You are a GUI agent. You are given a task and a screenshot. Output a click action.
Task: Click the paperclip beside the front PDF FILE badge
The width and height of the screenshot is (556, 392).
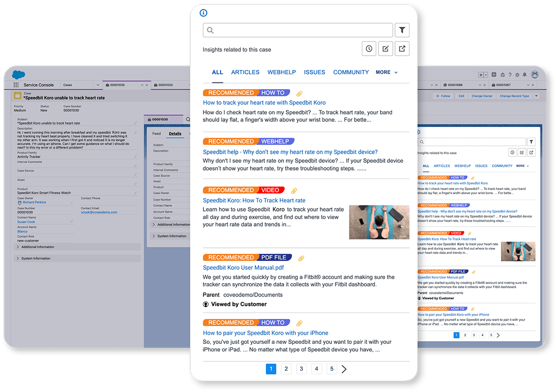[x=301, y=258]
